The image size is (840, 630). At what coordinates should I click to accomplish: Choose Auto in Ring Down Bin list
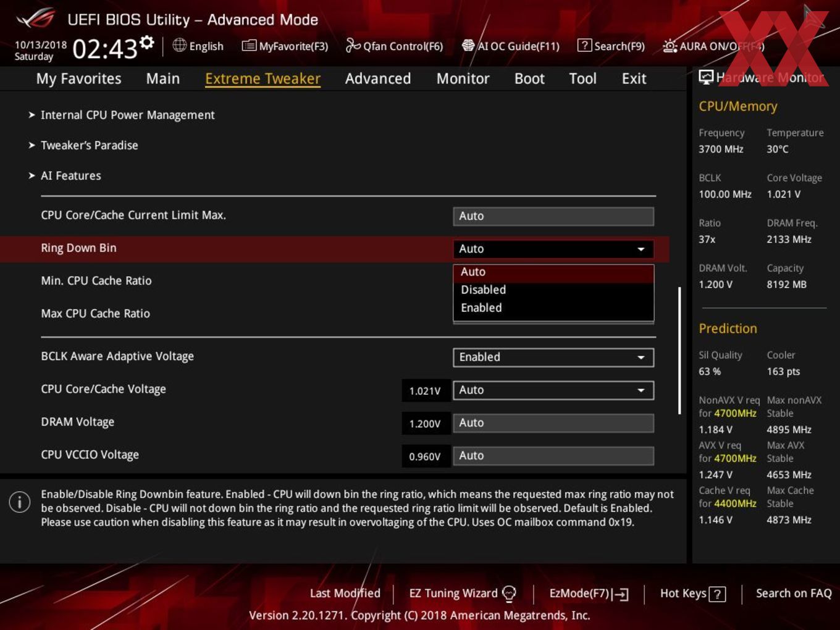click(x=553, y=272)
